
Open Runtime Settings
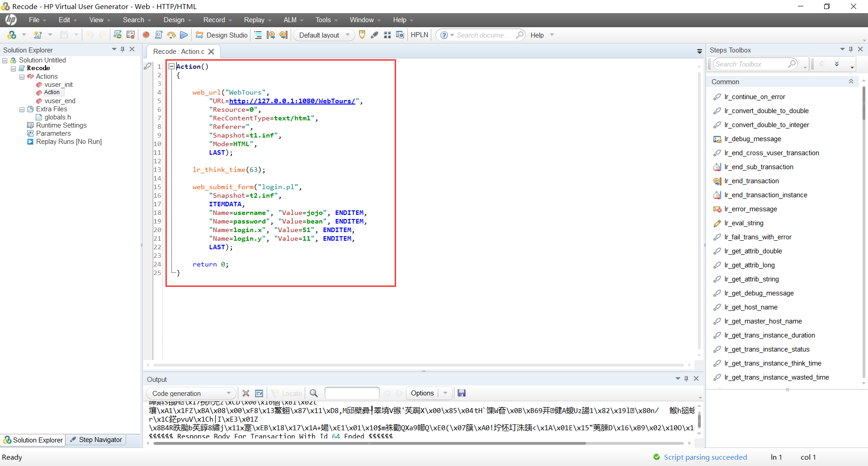[x=61, y=125]
